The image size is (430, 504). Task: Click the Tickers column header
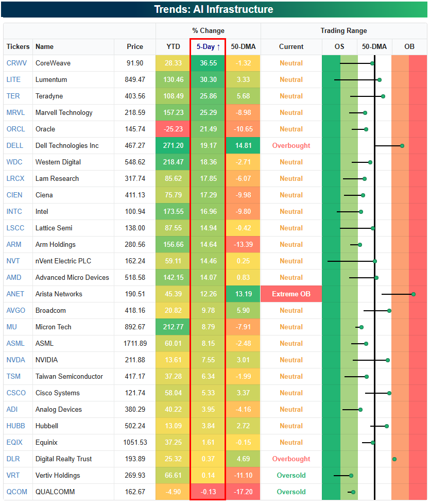click(x=18, y=46)
